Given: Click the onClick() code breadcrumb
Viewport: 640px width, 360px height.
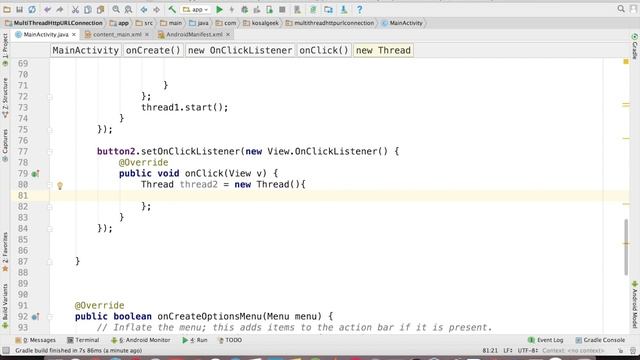Looking at the screenshot, I should pos(324,51).
